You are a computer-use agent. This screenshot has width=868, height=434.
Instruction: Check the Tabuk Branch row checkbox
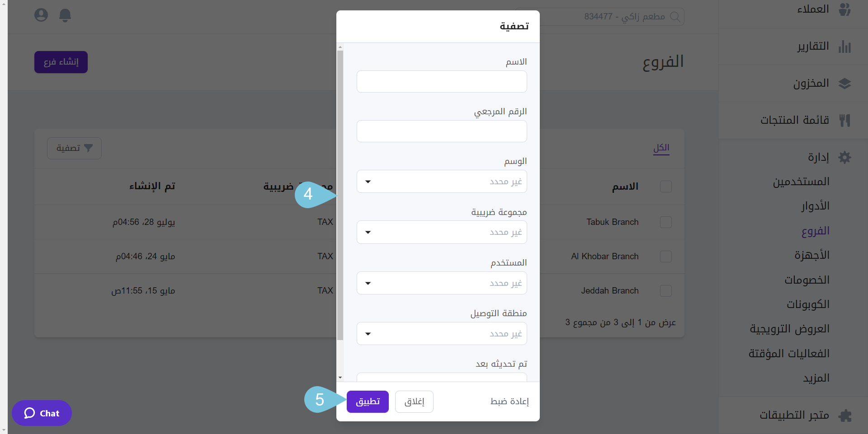[666, 222]
